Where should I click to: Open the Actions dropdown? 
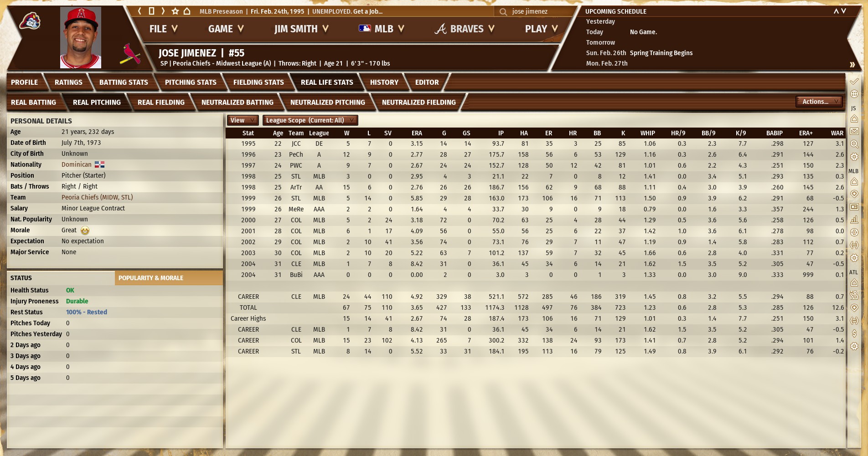tap(819, 102)
